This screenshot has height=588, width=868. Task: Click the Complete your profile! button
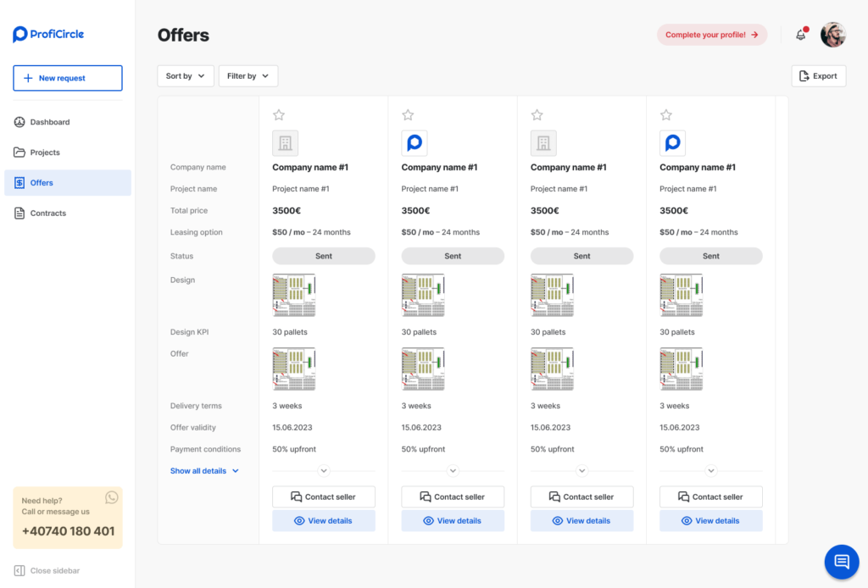[712, 34]
